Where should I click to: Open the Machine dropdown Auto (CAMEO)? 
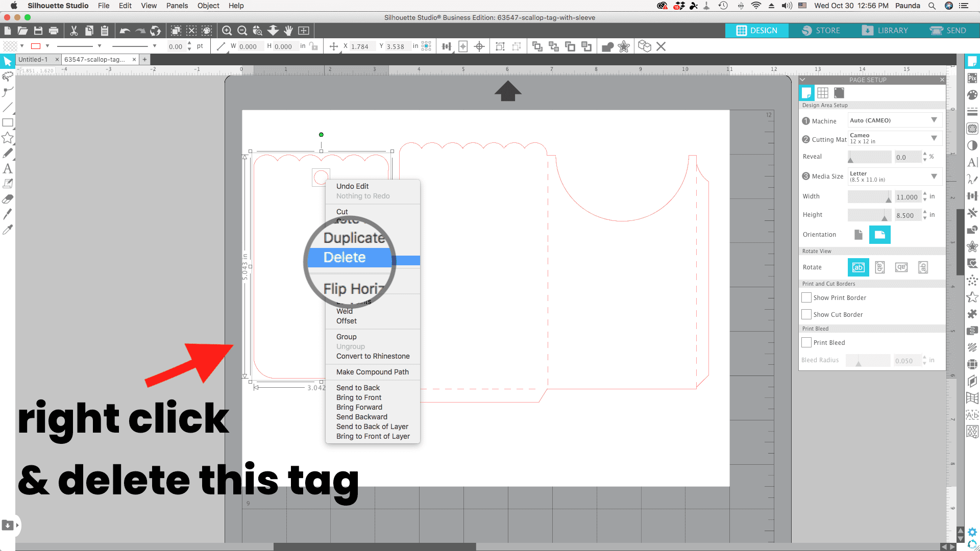893,120
